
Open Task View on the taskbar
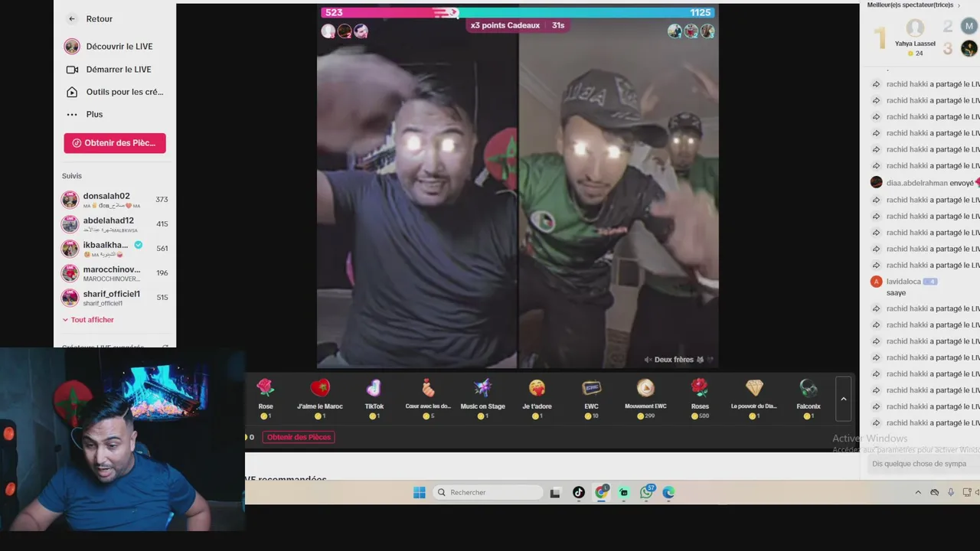pyautogui.click(x=555, y=493)
